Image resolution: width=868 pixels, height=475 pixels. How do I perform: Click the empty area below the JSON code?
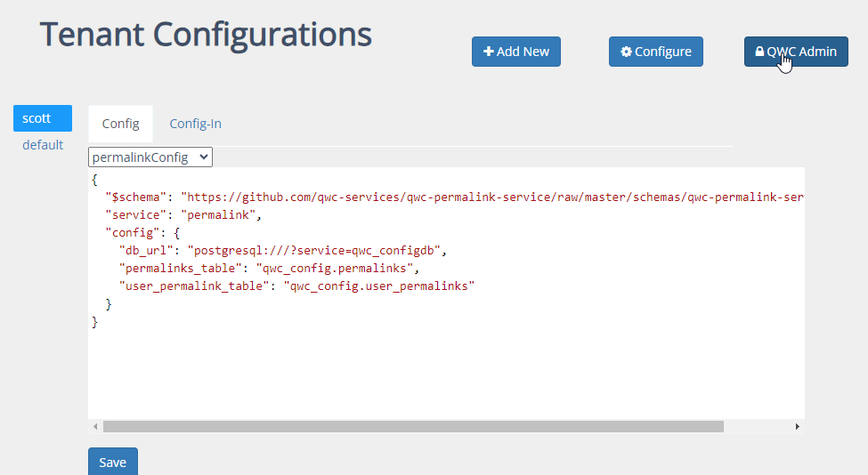pyautogui.click(x=445, y=374)
